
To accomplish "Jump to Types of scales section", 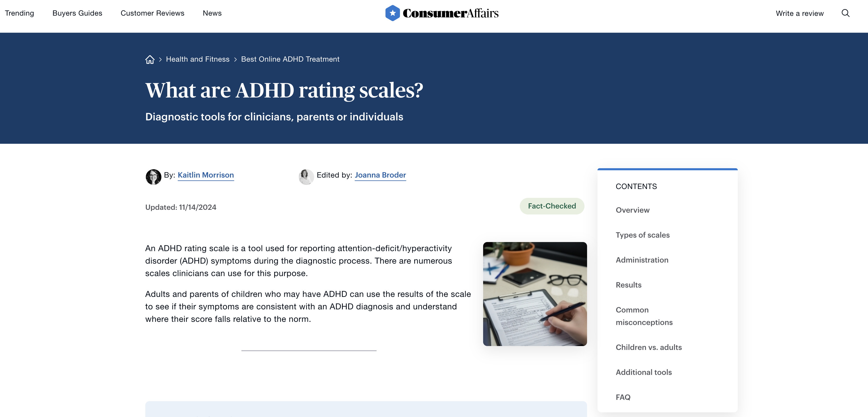I will pos(643,235).
